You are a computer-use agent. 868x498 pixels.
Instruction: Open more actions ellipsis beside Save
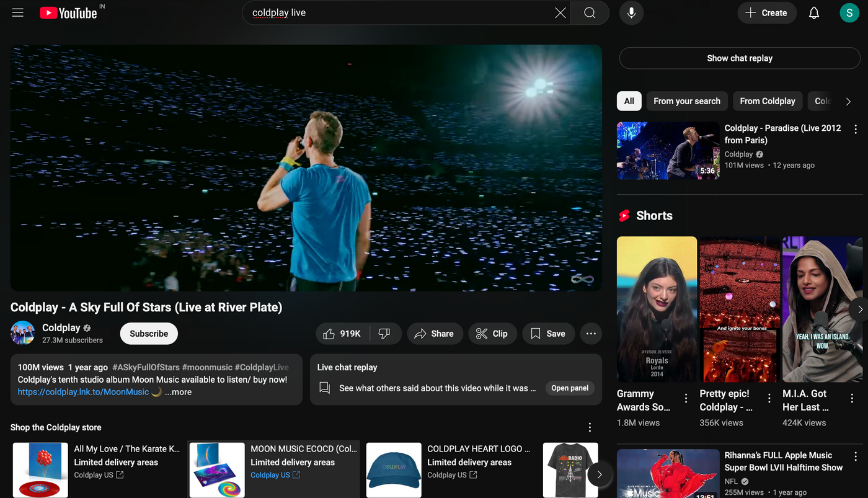coord(591,334)
